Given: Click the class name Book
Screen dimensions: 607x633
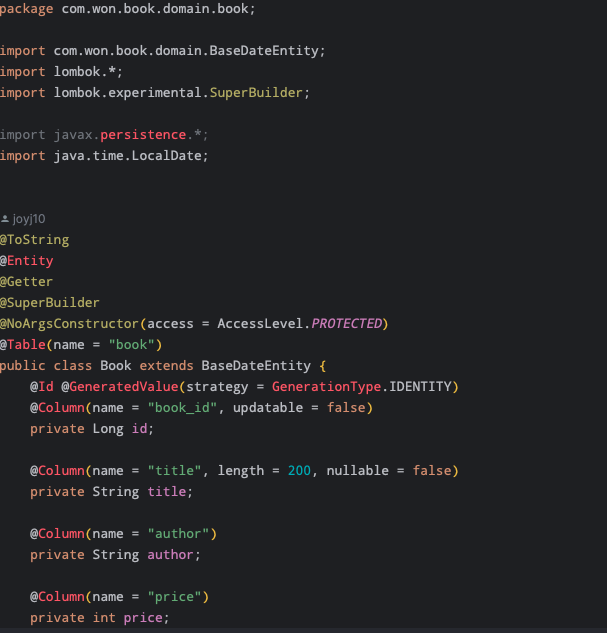Looking at the screenshot, I should tap(116, 366).
